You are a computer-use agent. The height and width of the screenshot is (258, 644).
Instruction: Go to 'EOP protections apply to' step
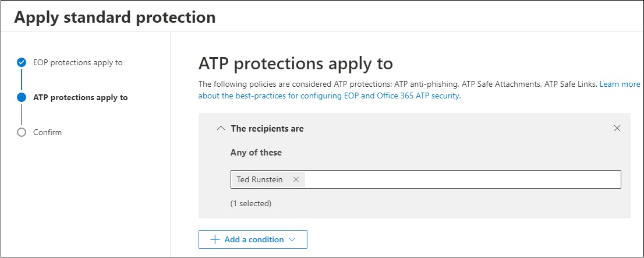point(77,62)
